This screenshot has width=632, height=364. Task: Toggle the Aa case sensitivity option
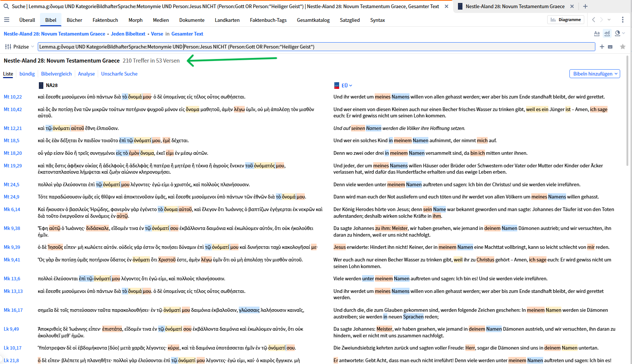click(597, 33)
